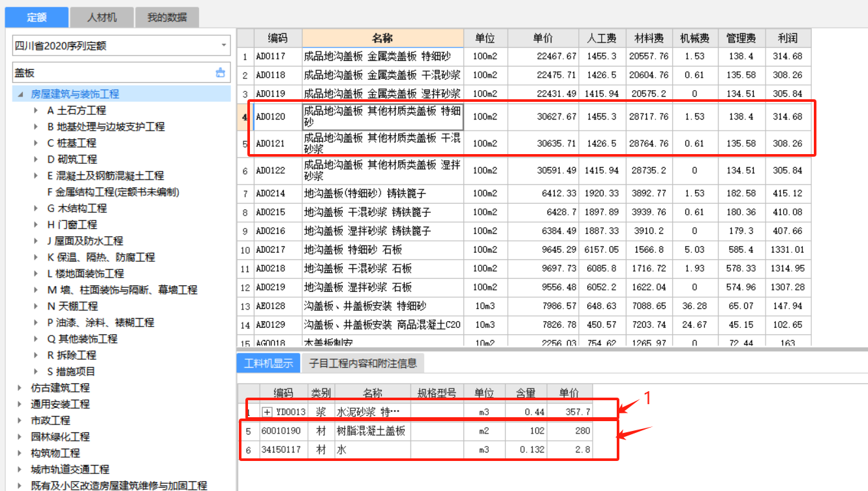
Task: Expand the C 桩基工程 node
Action: (37, 143)
